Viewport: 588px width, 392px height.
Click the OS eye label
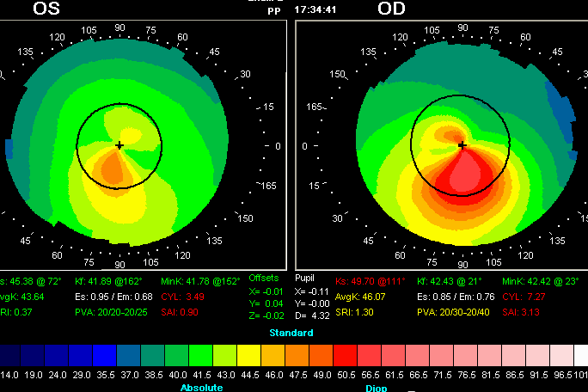46,9
